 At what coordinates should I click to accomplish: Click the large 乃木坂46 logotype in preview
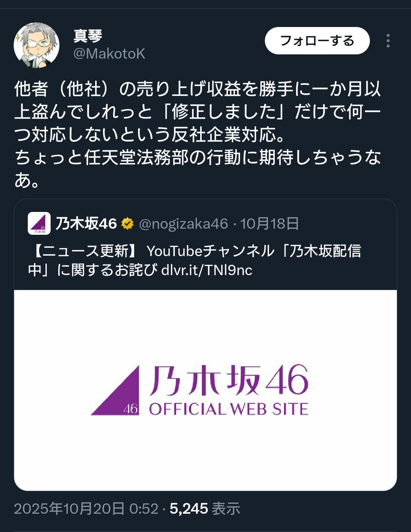click(x=229, y=380)
